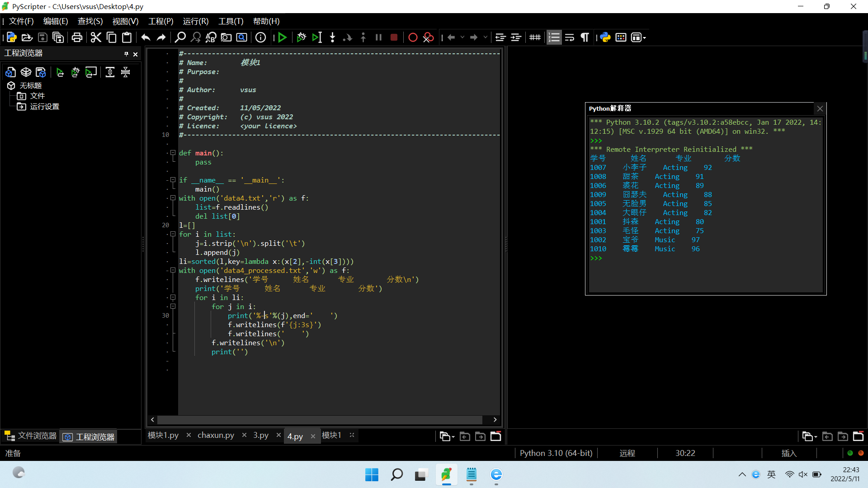Screen dimensions: 868x488
Task: Toggle line numbers display
Action: pyautogui.click(x=554, y=38)
